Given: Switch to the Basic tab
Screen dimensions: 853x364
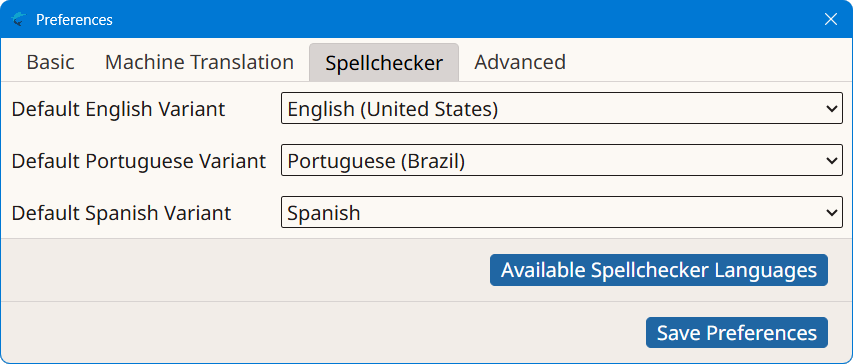Looking at the screenshot, I should pos(51,63).
